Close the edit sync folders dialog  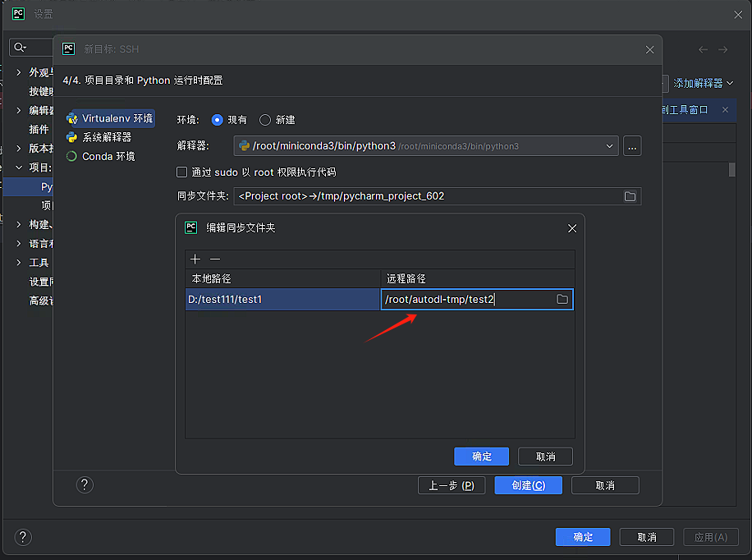coord(572,228)
